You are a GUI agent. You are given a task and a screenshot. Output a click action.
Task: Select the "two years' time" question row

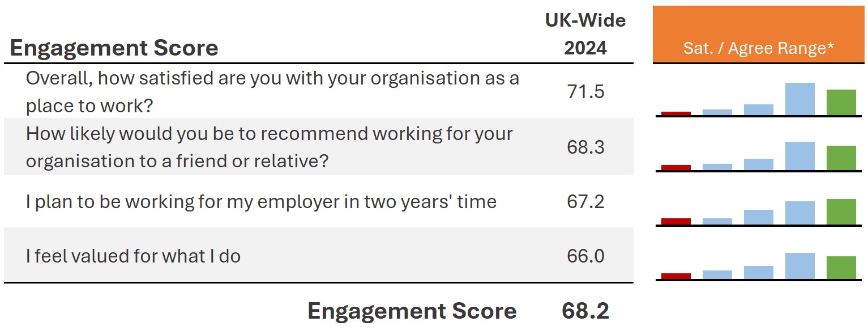pos(261,201)
